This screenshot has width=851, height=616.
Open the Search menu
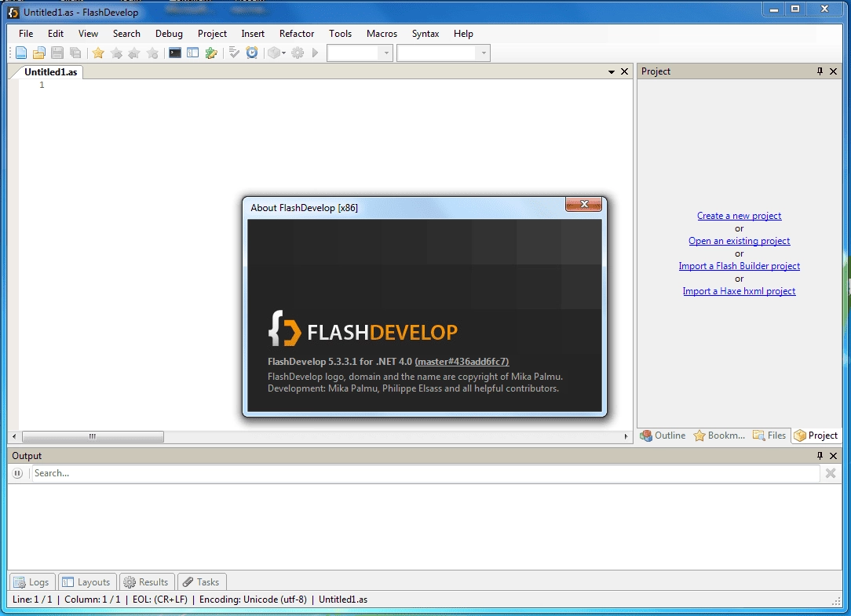[x=126, y=34]
